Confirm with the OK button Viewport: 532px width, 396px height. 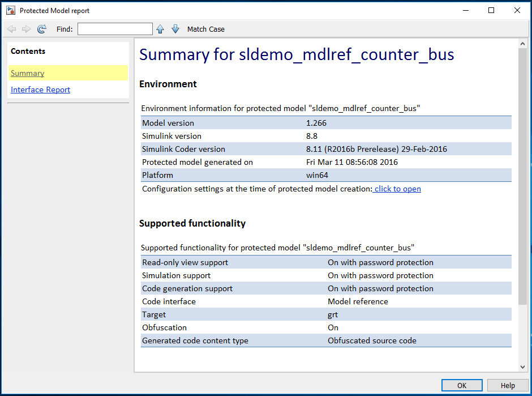tap(462, 385)
